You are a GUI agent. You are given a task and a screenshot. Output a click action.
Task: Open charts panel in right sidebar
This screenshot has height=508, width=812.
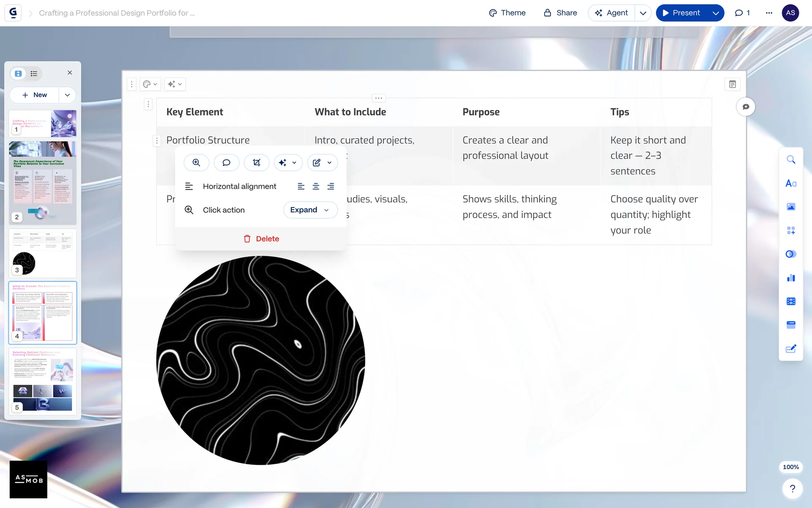point(790,278)
